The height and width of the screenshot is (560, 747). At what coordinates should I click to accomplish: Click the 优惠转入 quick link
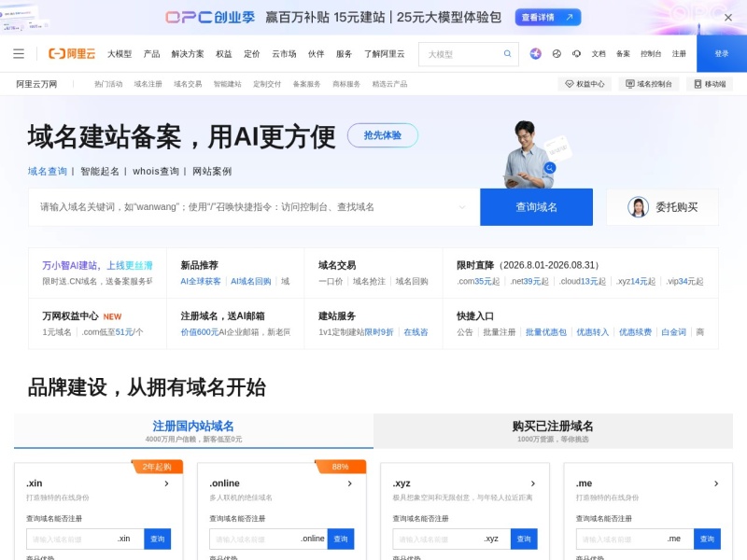(x=593, y=332)
